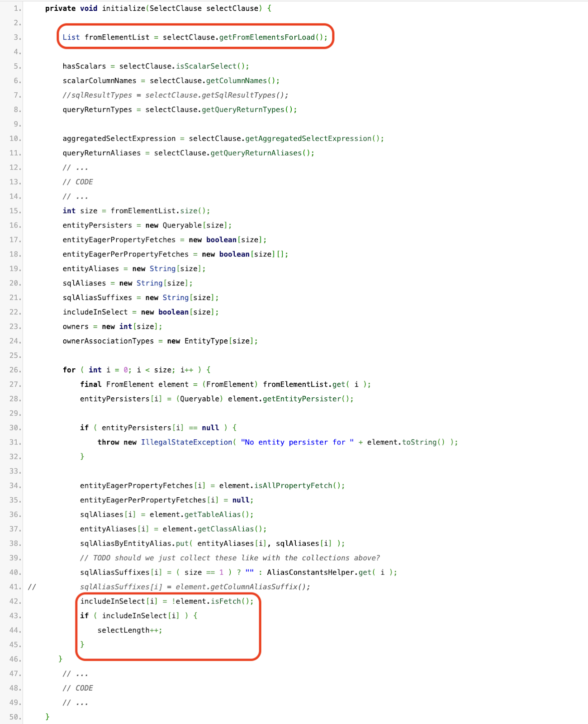Click 'Queryable[size]' on line 16

195,225
